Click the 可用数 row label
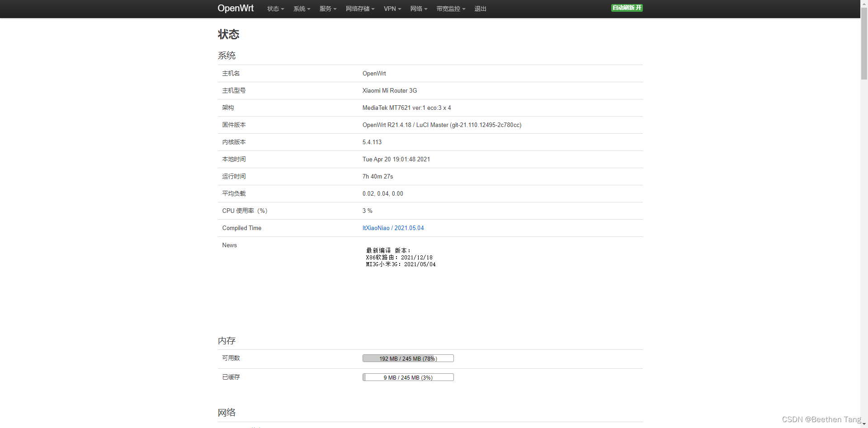 [231, 358]
